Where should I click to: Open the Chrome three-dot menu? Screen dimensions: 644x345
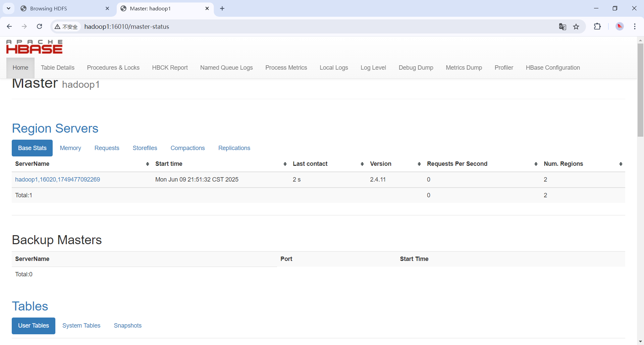pyautogui.click(x=635, y=26)
